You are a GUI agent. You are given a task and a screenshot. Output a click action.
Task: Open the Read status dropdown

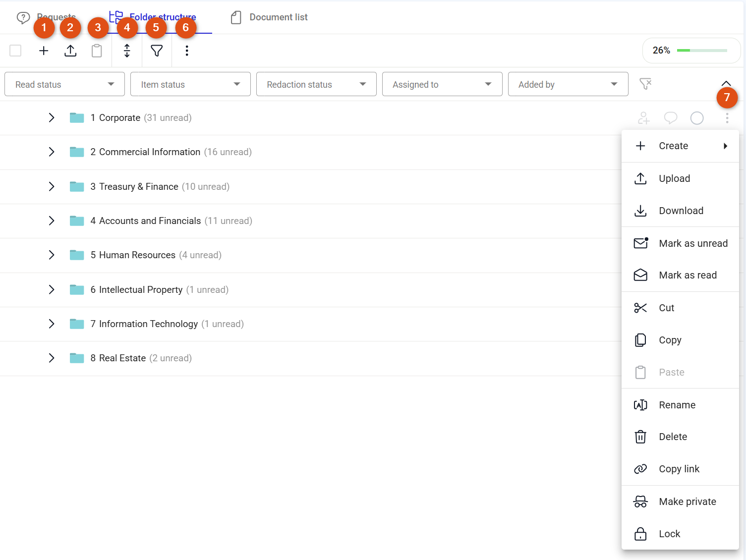tap(64, 84)
